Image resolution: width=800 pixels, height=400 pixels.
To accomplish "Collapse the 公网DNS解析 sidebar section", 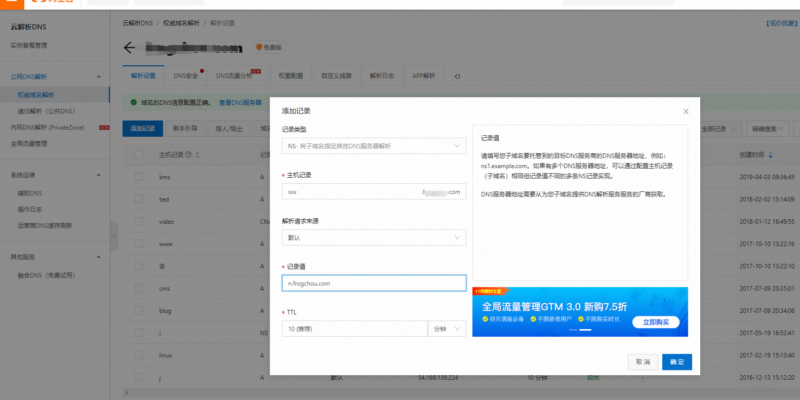I will [98, 76].
